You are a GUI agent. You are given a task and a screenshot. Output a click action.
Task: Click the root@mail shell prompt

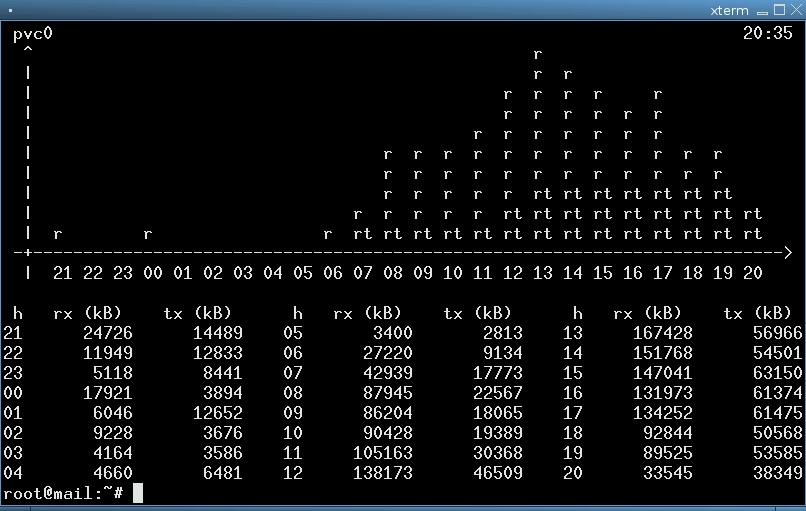[62, 493]
